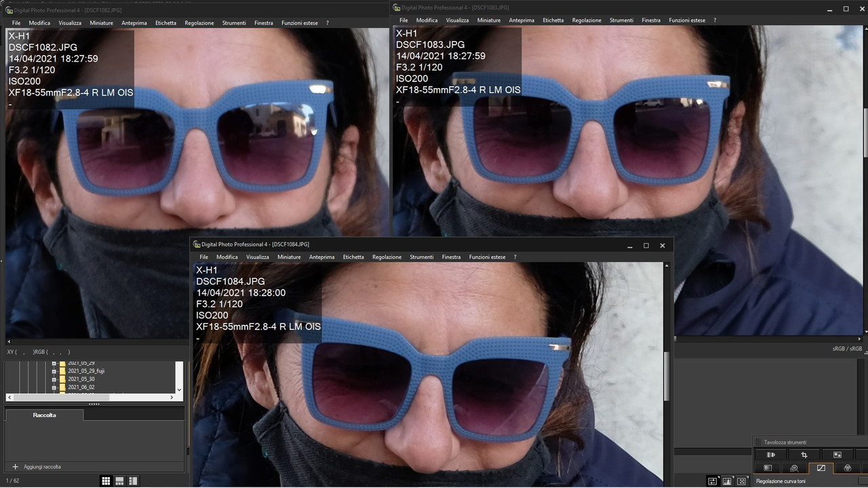
Task: Click the Regolazione curva toni label
Action: (781, 481)
